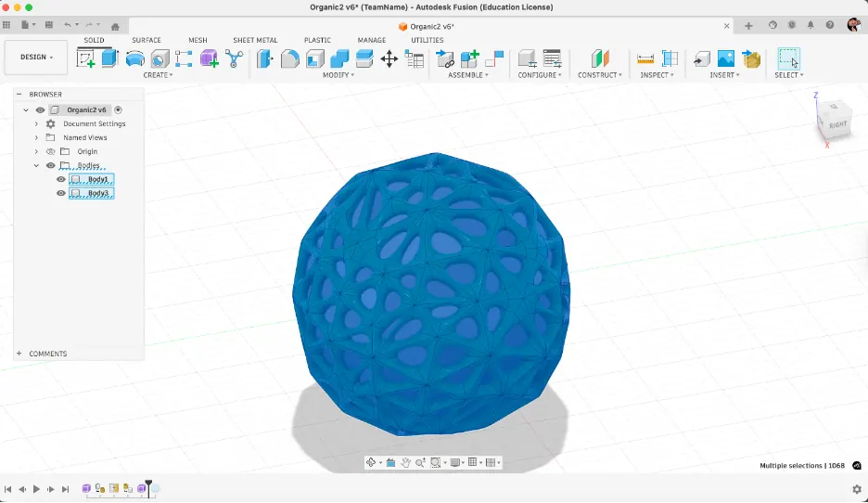The image size is (868, 503).
Task: Open the Help question mark menu
Action: [829, 25]
